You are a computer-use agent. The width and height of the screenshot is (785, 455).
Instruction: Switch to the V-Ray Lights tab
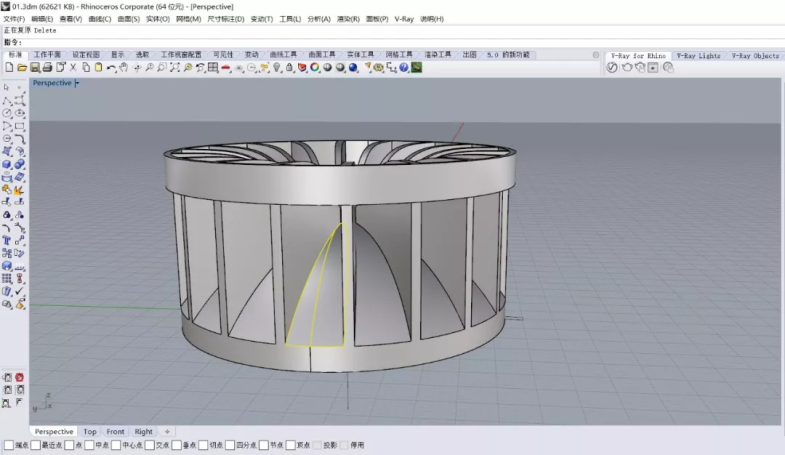(x=697, y=56)
